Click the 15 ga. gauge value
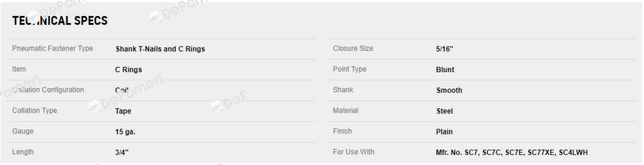This screenshot has width=644, height=165. pos(125,132)
